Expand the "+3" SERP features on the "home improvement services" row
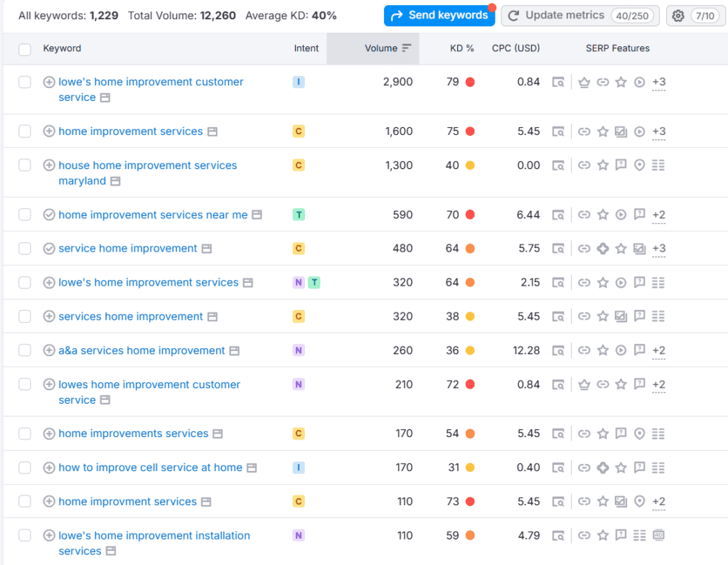 (658, 131)
